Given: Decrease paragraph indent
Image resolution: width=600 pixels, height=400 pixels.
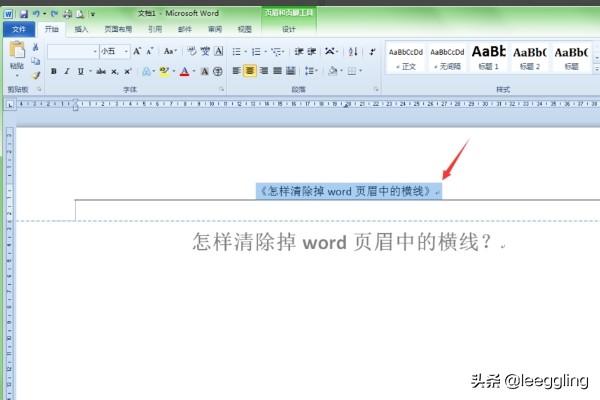Looking at the screenshot, I should pyautogui.click(x=299, y=51).
